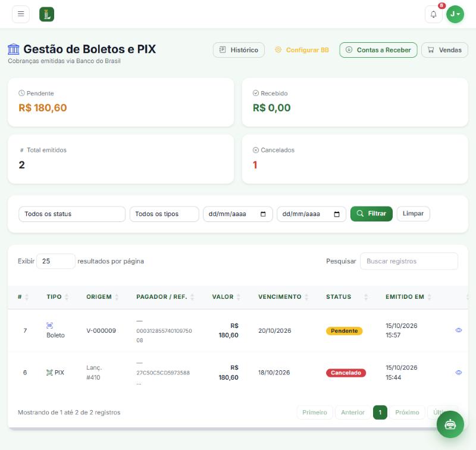Screen dimensions: 476x450
Task: Go to Próximo page
Action: pos(407,412)
